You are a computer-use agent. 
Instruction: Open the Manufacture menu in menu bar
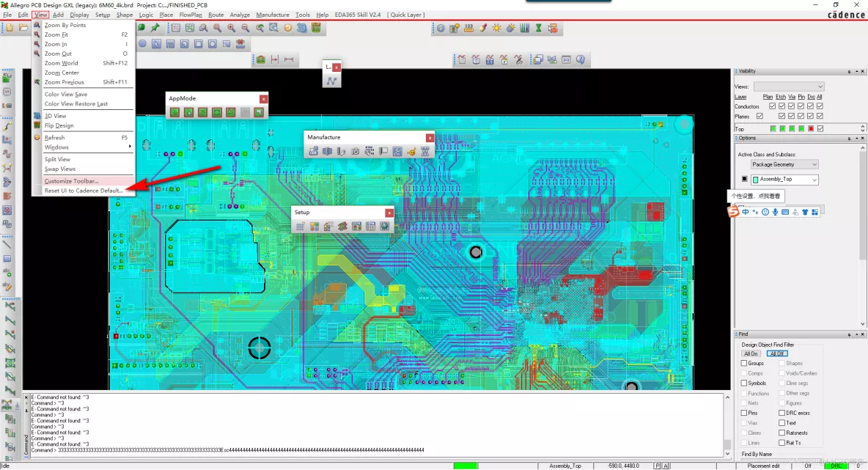tap(273, 15)
